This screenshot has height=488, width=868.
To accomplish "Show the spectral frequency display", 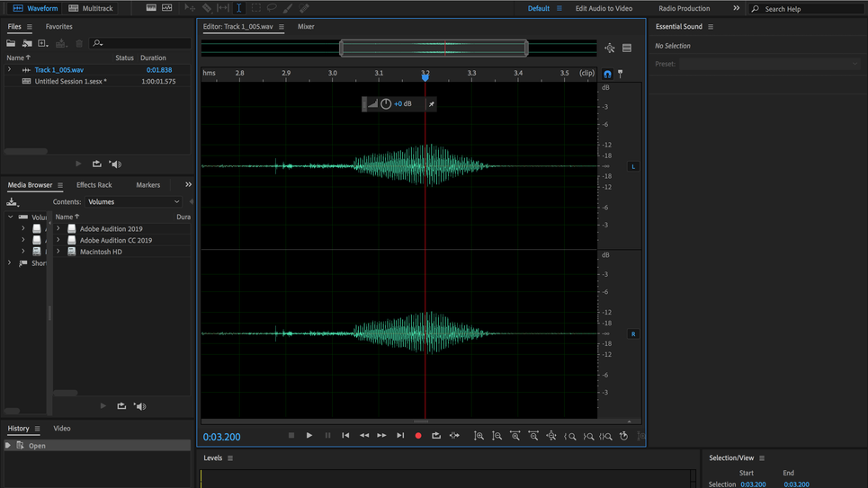I will tap(151, 8).
